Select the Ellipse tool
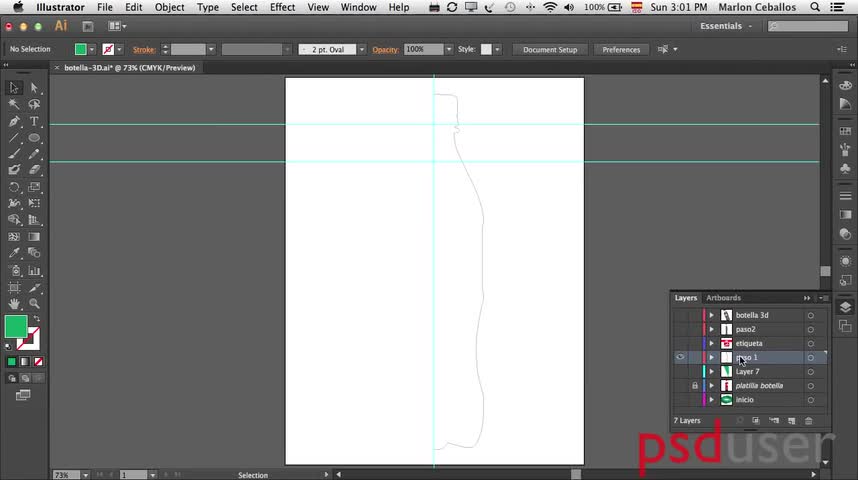The height and width of the screenshot is (480, 858). (34, 137)
